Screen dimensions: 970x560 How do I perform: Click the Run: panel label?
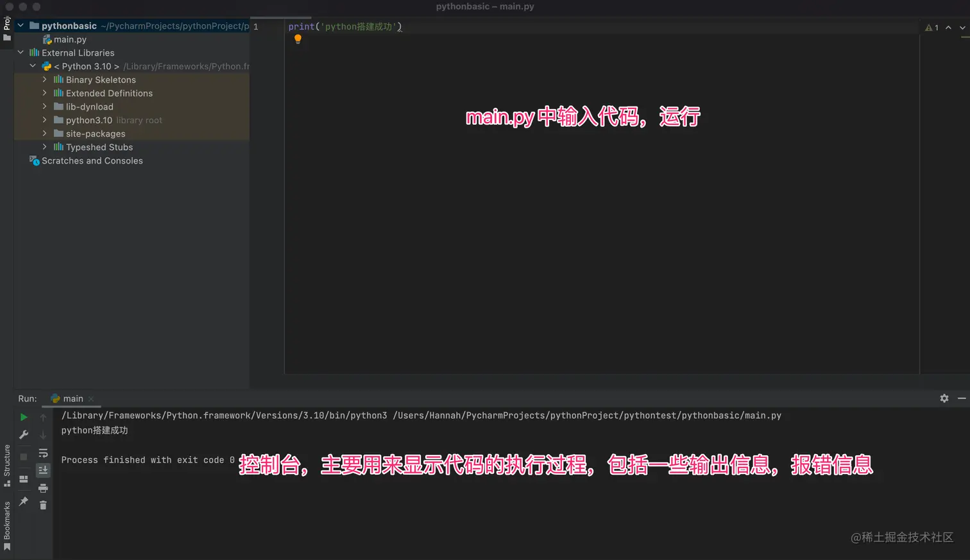tap(28, 398)
